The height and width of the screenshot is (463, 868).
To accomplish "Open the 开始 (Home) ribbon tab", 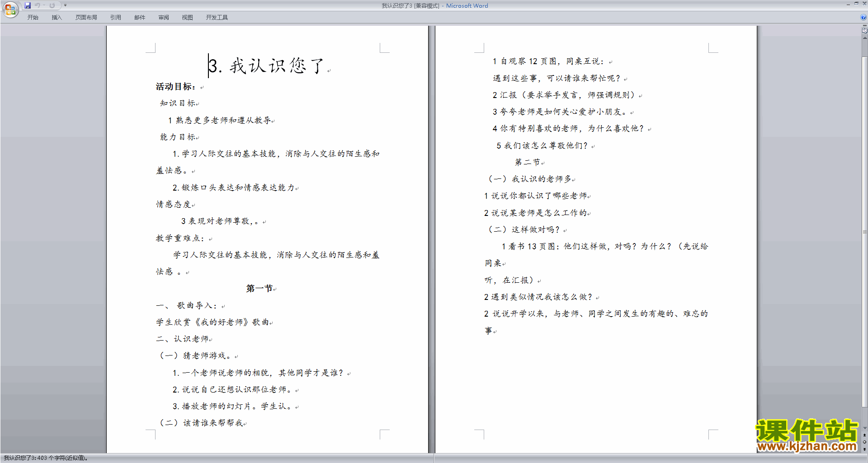I will (33, 17).
